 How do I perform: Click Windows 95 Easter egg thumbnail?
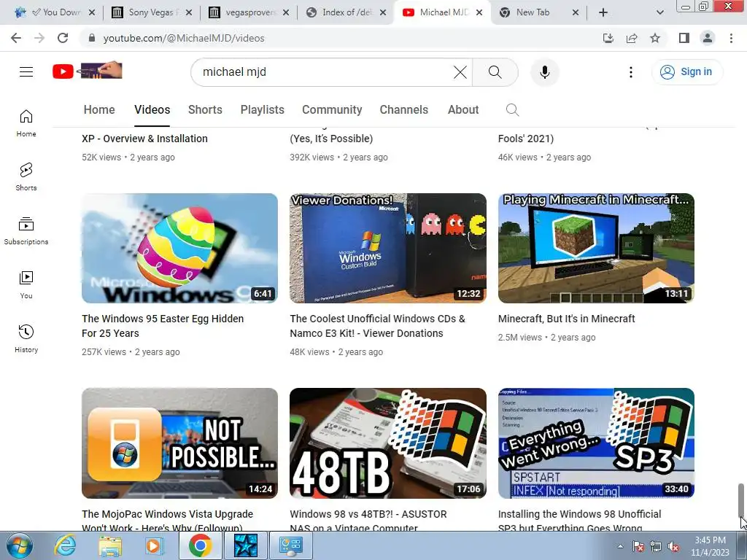click(x=179, y=248)
